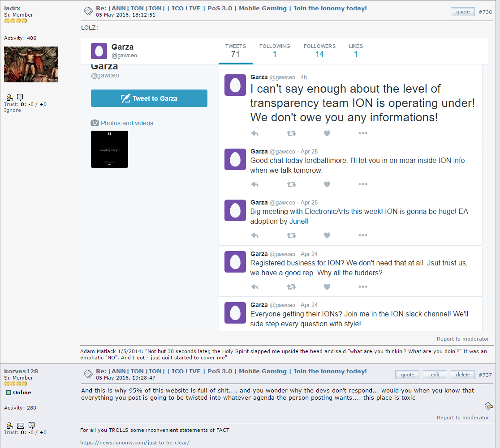Click the 'Adam Matlack 1/5/2014' signature text
The height and width of the screenshot is (448, 500).
coord(284,354)
